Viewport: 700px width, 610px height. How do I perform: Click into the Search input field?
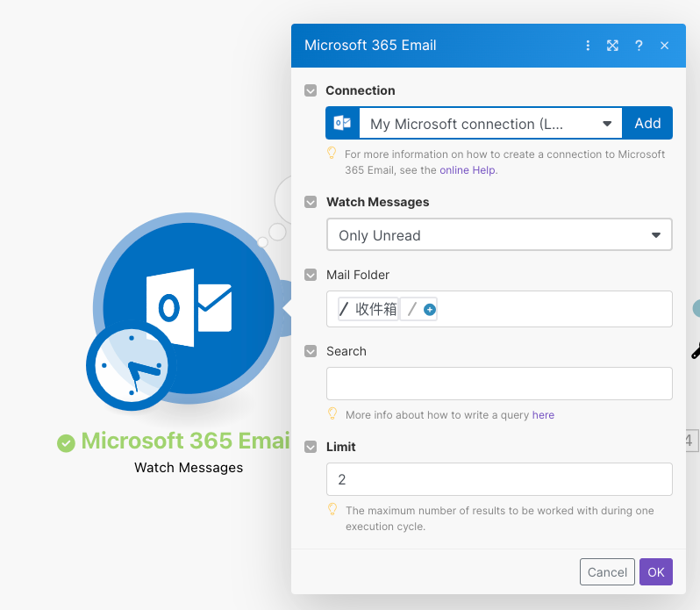(x=499, y=384)
